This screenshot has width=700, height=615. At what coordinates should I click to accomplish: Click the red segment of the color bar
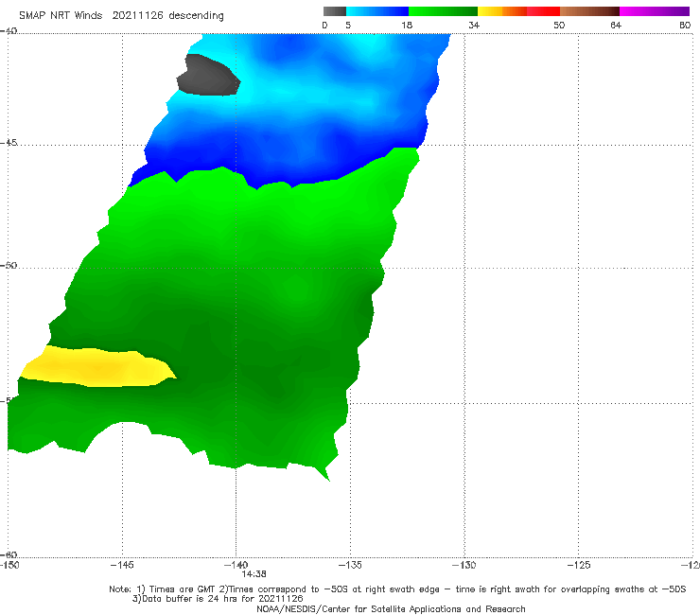(x=543, y=11)
